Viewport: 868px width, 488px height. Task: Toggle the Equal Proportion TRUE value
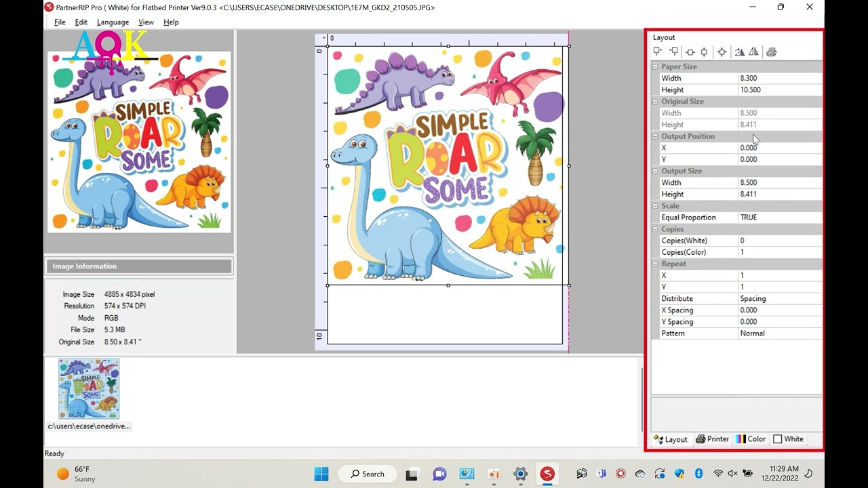(x=780, y=218)
